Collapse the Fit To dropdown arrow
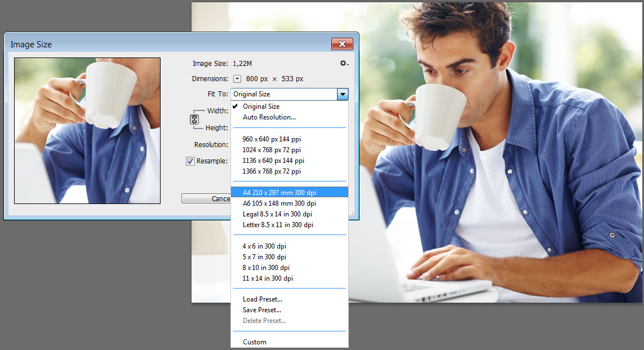The height and width of the screenshot is (350, 644). [x=343, y=94]
